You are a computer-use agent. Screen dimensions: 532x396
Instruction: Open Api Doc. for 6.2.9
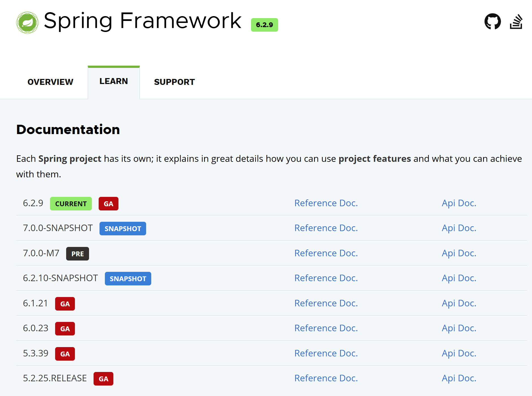pyautogui.click(x=459, y=203)
